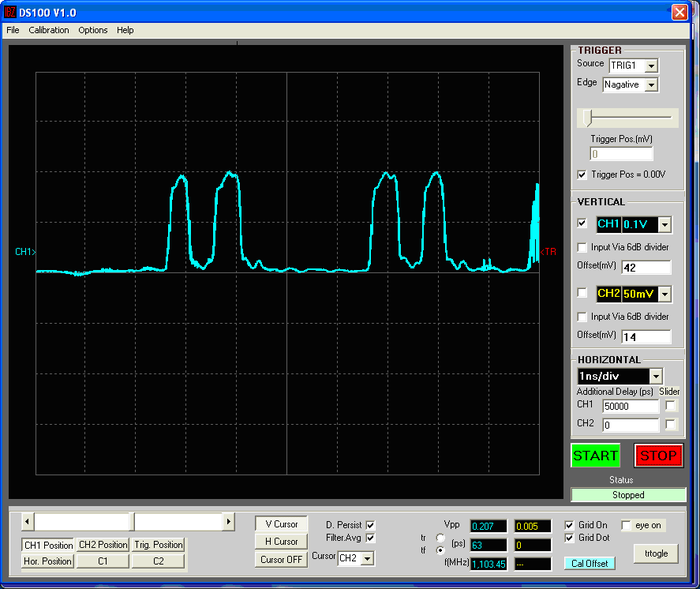
Task: Toggle the Grid Dot checkbox
Action: tap(569, 538)
